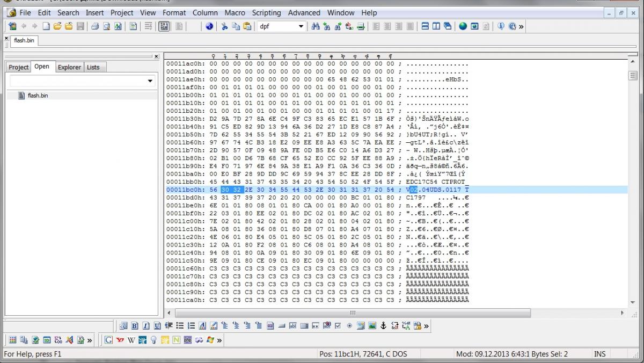Open the Search menu

[68, 12]
